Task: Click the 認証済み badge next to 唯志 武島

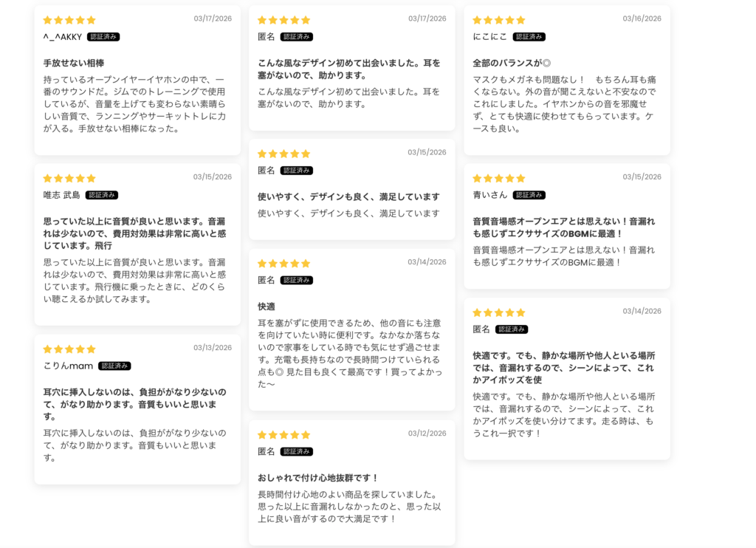Action: 102,195
